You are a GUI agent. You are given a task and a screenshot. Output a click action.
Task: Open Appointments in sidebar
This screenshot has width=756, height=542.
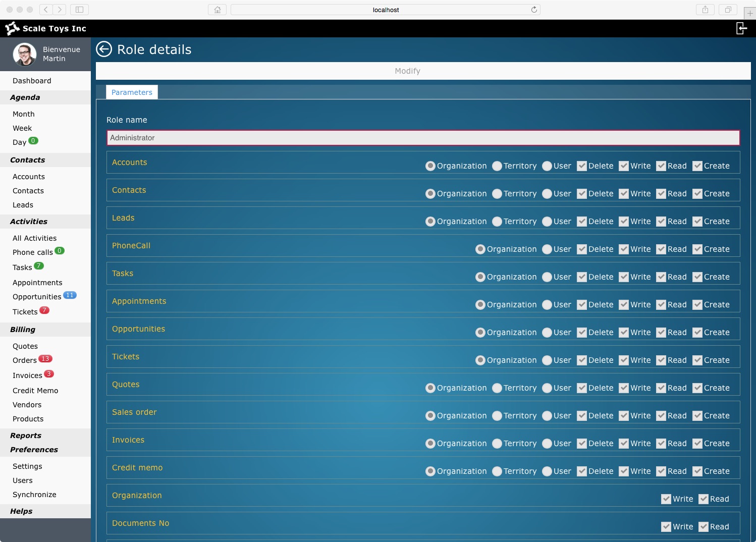click(37, 283)
